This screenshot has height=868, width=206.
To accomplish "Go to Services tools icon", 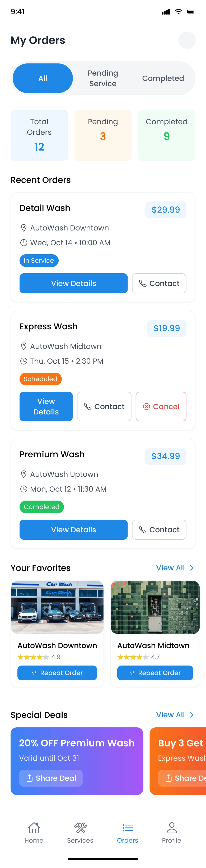I will [80, 828].
